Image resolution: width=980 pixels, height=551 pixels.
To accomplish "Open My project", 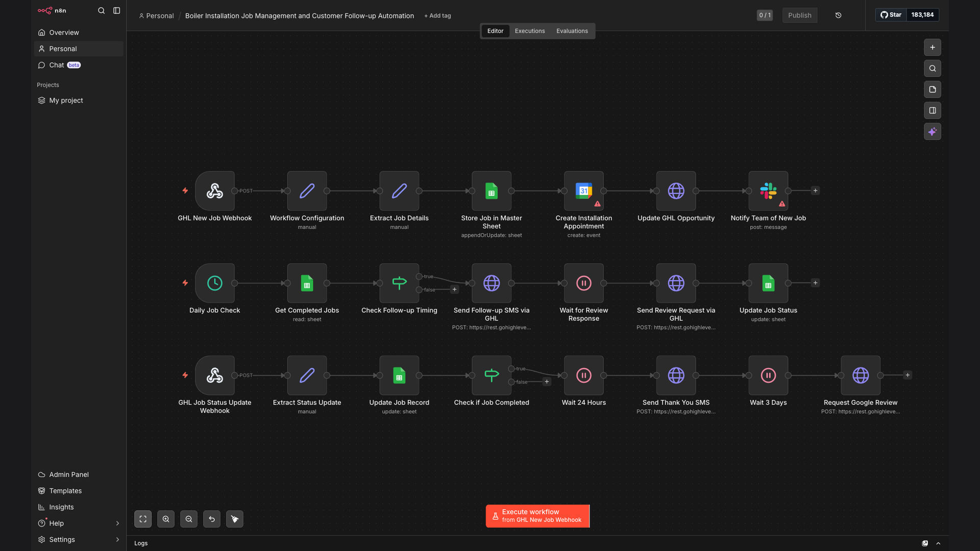I will 79,101.
